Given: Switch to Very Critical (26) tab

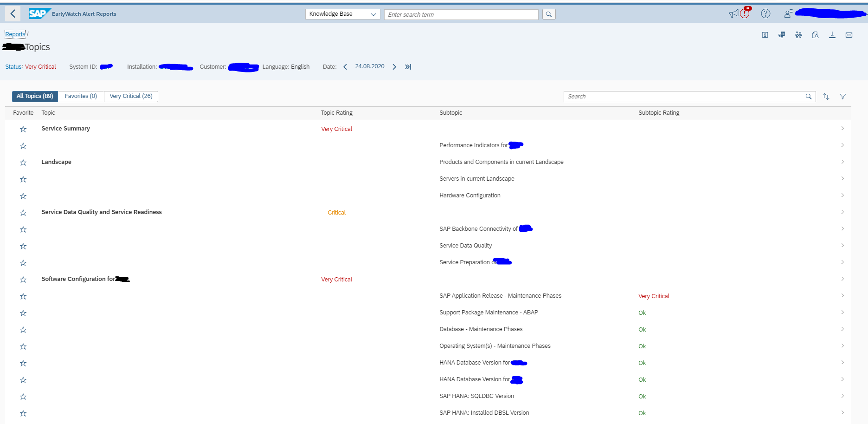Looking at the screenshot, I should tap(131, 96).
